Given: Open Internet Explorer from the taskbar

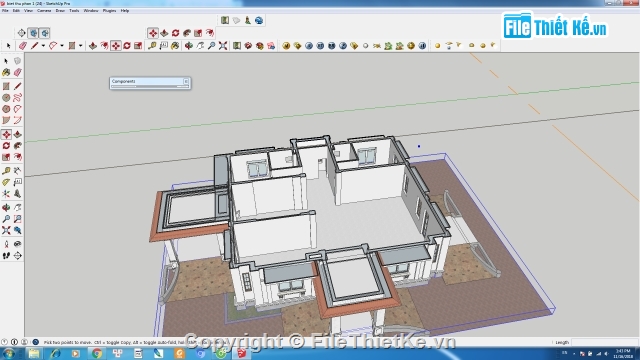Looking at the screenshot, I should click(x=55, y=353).
